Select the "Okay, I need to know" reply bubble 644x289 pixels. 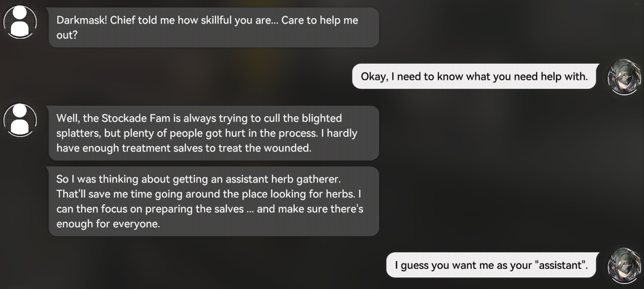tap(474, 77)
